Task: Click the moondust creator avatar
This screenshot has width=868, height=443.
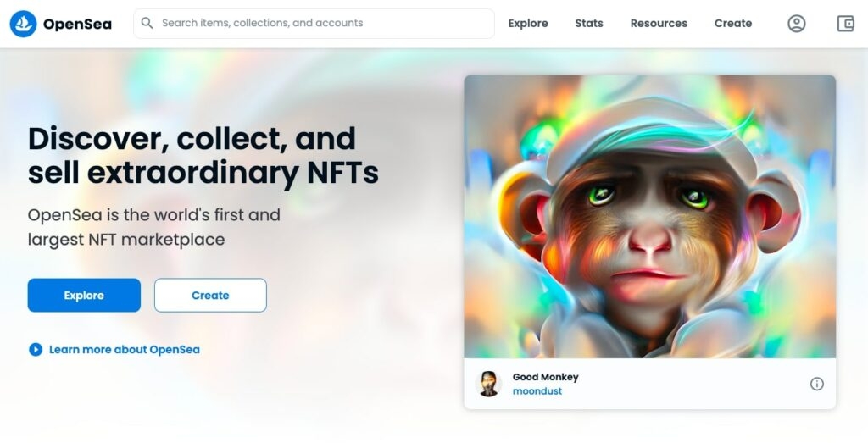Action: (x=489, y=384)
